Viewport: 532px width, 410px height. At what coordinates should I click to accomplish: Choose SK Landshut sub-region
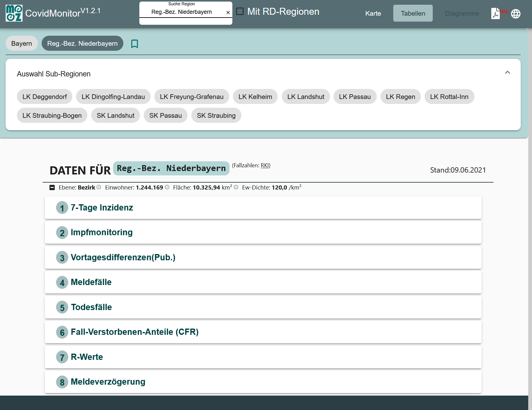pos(116,116)
